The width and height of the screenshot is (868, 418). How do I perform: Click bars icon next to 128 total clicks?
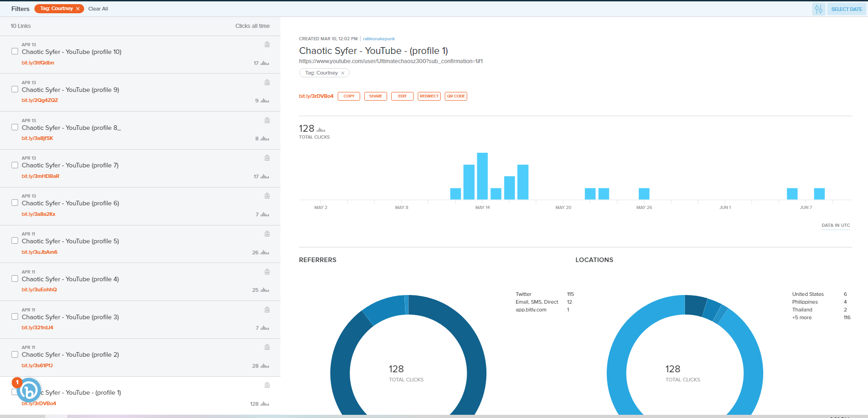321,130
